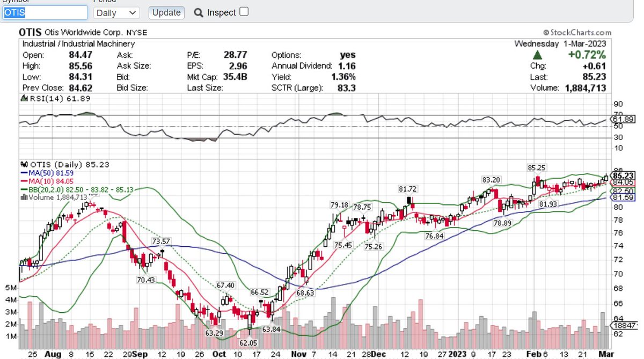Click the 83.20 price label
The image size is (644, 359).
click(x=491, y=179)
